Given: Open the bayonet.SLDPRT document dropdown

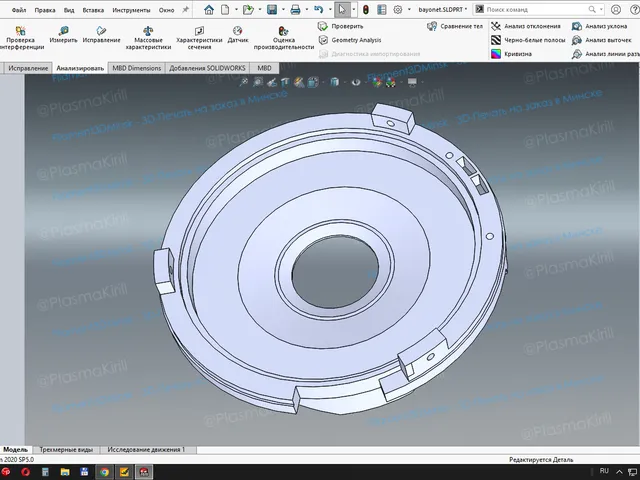Looking at the screenshot, I should (443, 9).
